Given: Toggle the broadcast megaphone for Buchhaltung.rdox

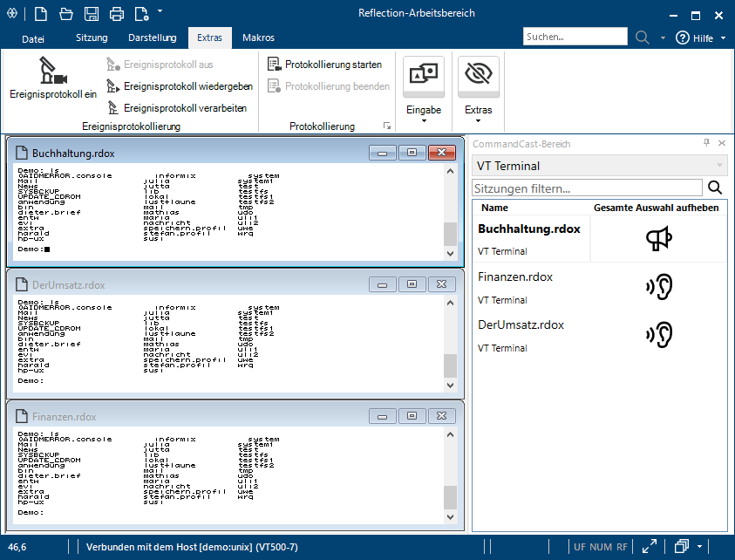Looking at the screenshot, I should 658,238.
